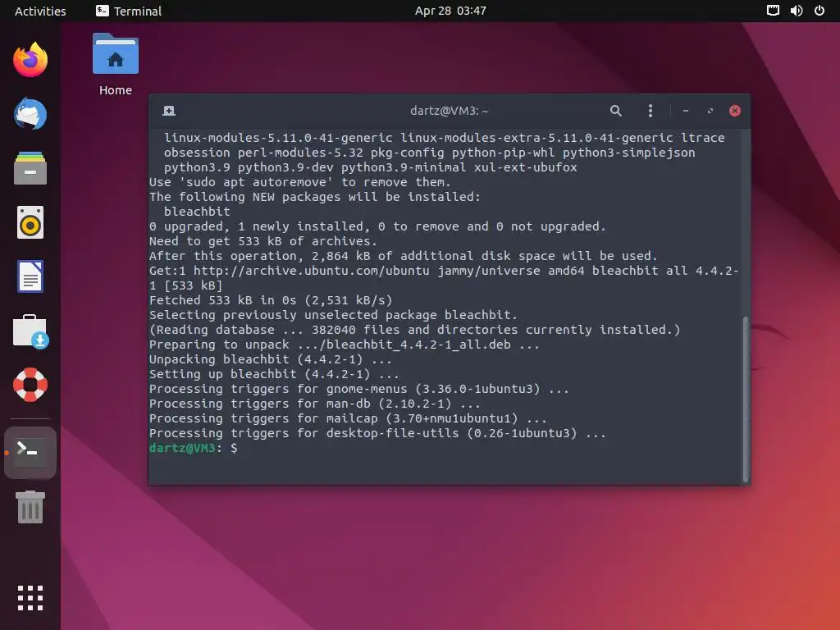Open the power system menu
840x630 pixels.
point(819,11)
